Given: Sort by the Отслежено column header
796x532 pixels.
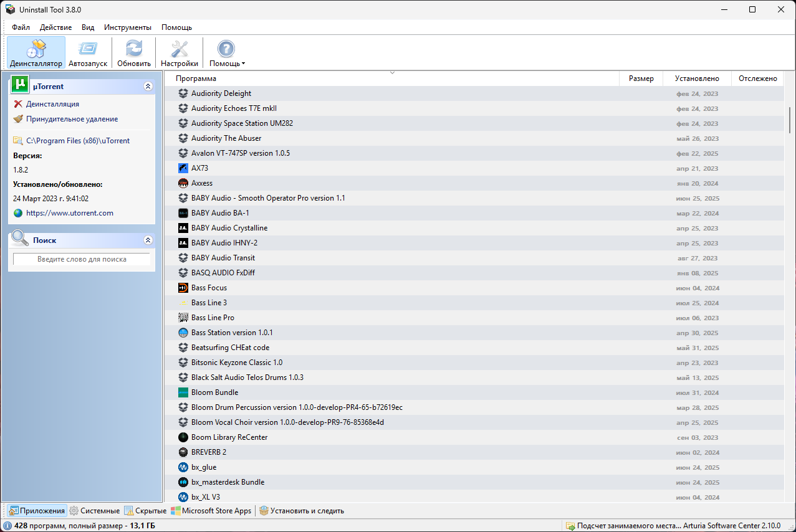Looking at the screenshot, I should pyautogui.click(x=757, y=78).
